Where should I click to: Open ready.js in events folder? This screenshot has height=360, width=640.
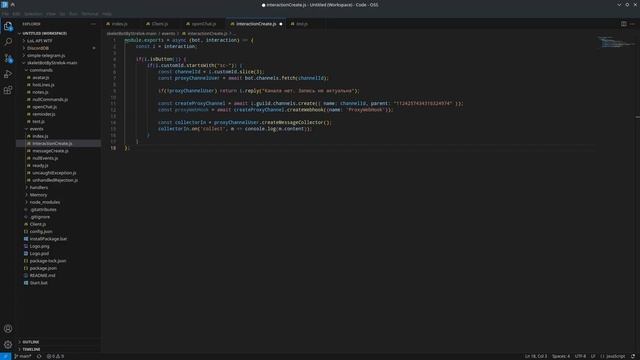coord(40,166)
